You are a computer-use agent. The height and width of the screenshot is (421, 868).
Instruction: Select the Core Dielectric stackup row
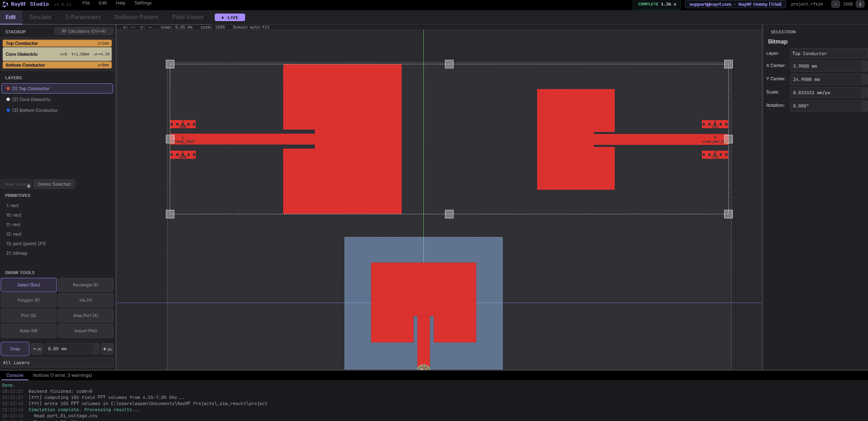pyautogui.click(x=57, y=54)
